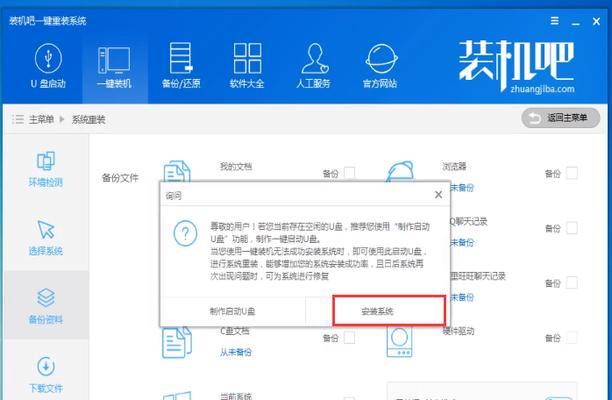Click 返回主菜单 button
The height and width of the screenshot is (400, 612).
coord(560,118)
